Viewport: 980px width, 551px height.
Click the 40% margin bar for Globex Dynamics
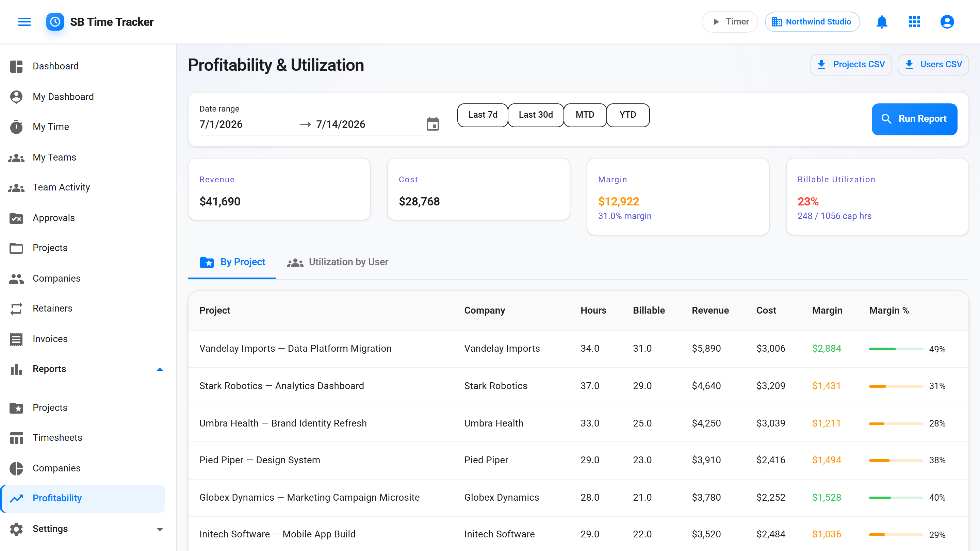point(896,497)
